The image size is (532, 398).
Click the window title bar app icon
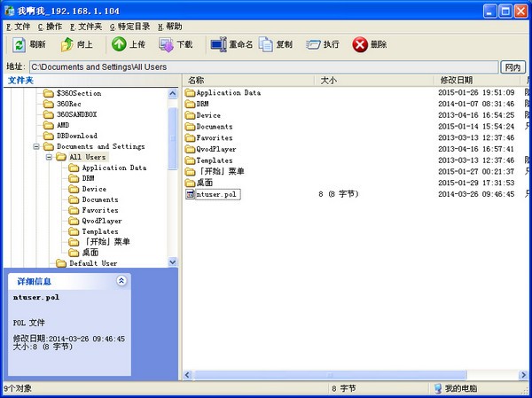pyautogui.click(x=10, y=11)
